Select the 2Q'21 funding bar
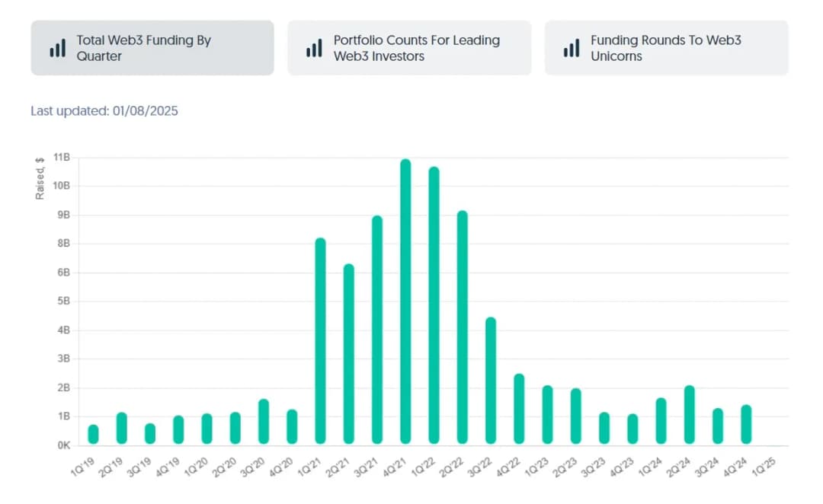This screenshot has height=504, width=823. coord(348,354)
